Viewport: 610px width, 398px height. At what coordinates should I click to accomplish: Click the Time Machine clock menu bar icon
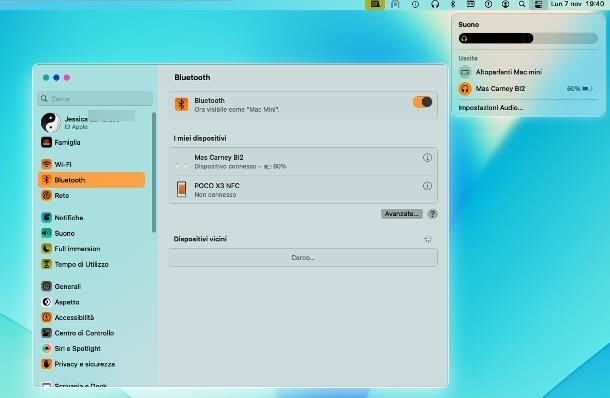(x=415, y=4)
